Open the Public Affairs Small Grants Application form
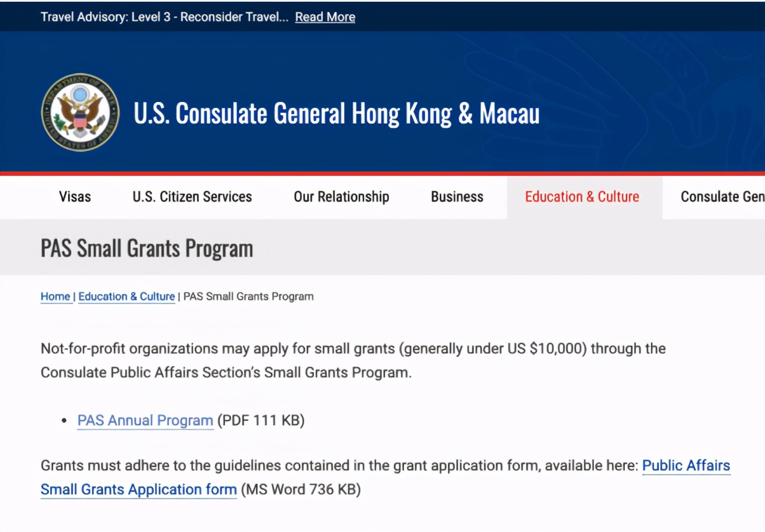The width and height of the screenshot is (765, 532). (x=138, y=490)
